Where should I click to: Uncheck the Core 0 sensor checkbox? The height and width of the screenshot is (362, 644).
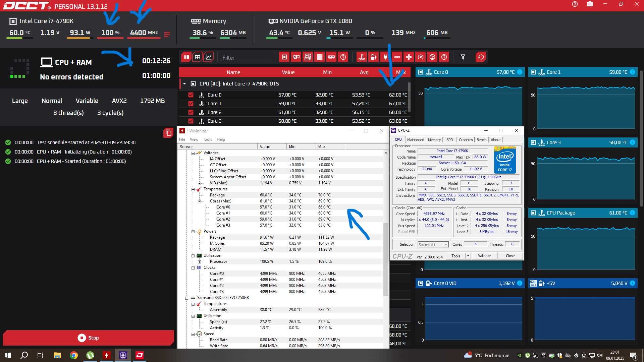191,95
